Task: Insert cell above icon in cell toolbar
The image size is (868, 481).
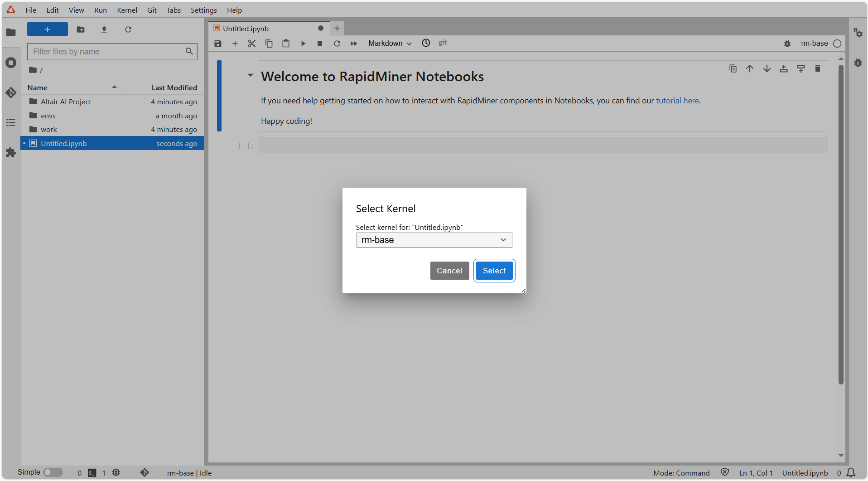Action: [x=784, y=68]
